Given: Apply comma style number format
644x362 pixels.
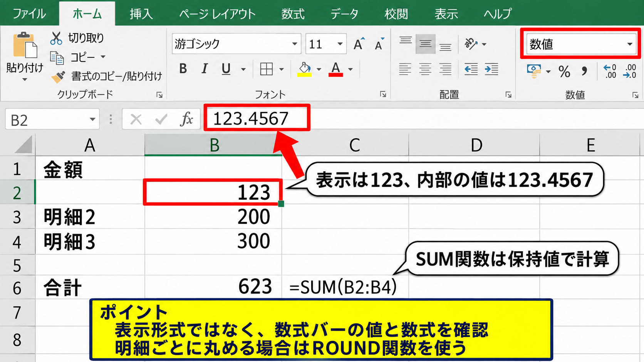Looking at the screenshot, I should coord(584,71).
